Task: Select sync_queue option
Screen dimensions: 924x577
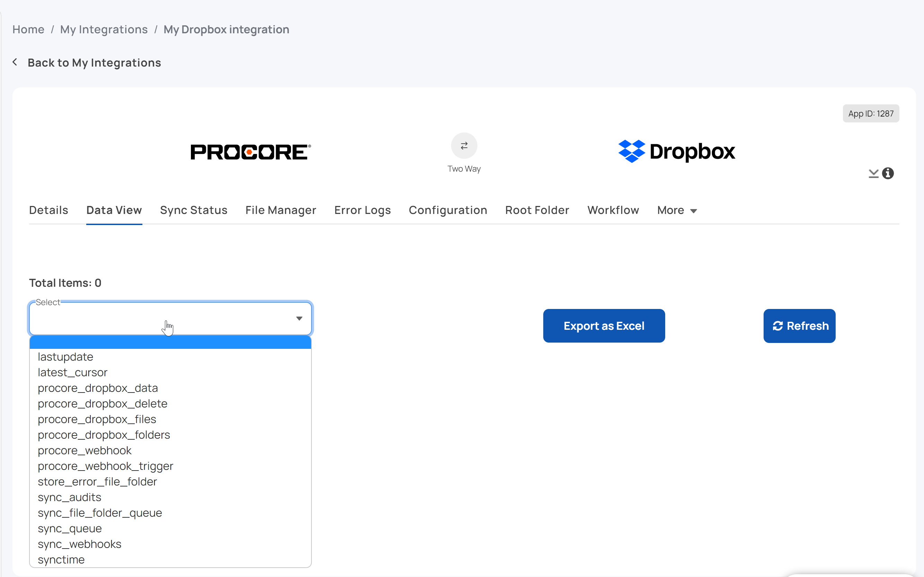Action: (170, 529)
